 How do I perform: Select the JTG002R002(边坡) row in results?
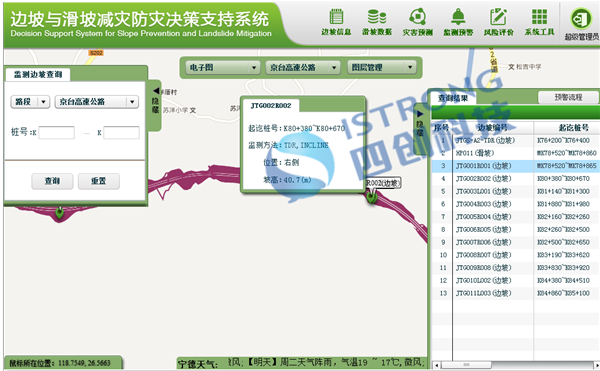[515, 179]
